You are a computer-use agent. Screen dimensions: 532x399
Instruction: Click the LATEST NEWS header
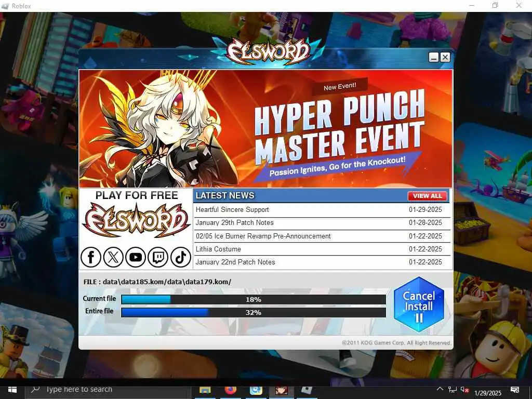click(x=225, y=196)
